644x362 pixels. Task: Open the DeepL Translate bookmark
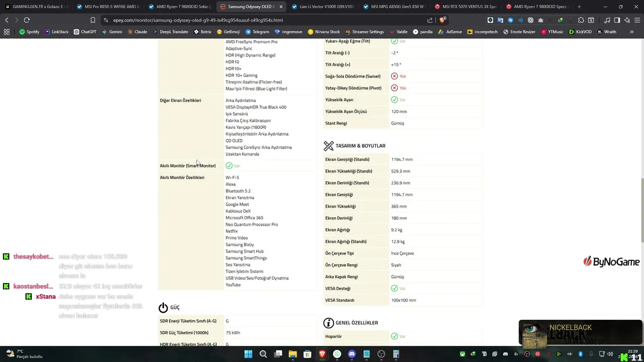click(170, 32)
